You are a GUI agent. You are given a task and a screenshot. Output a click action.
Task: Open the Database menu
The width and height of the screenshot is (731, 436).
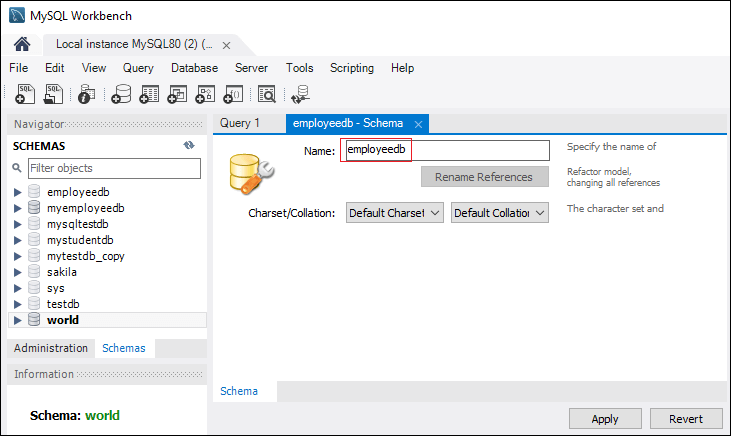pos(194,68)
